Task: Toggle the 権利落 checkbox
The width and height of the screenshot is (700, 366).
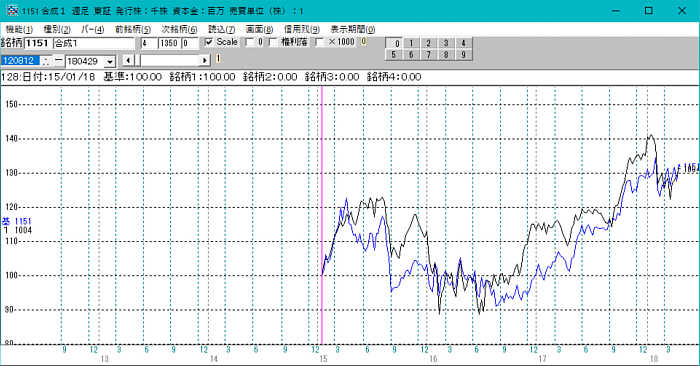Action: tap(273, 42)
